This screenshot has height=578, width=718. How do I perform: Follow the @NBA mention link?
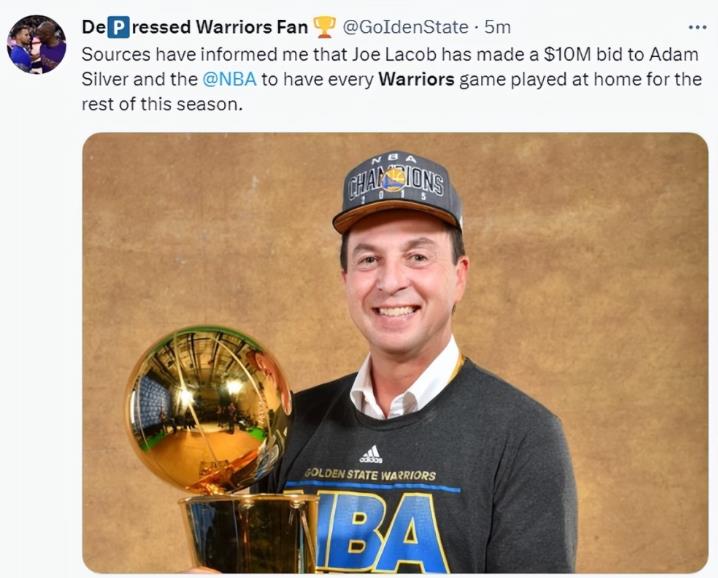click(x=229, y=79)
